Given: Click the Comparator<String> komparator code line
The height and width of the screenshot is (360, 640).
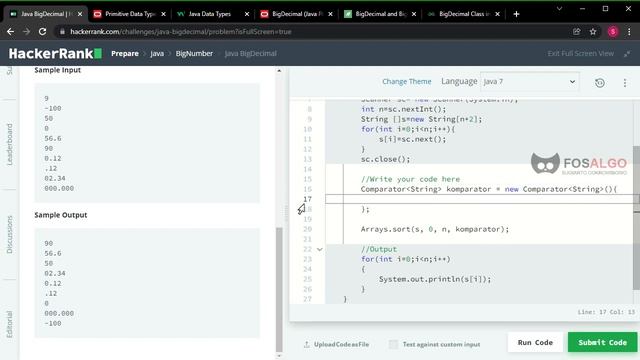Looking at the screenshot, I should [x=489, y=189].
